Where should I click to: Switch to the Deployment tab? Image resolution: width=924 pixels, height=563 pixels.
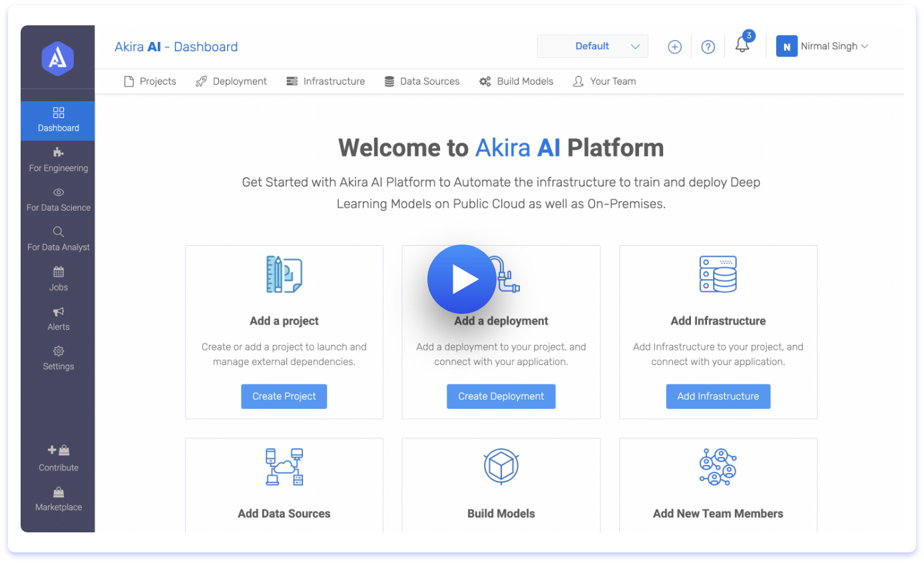[x=231, y=81]
